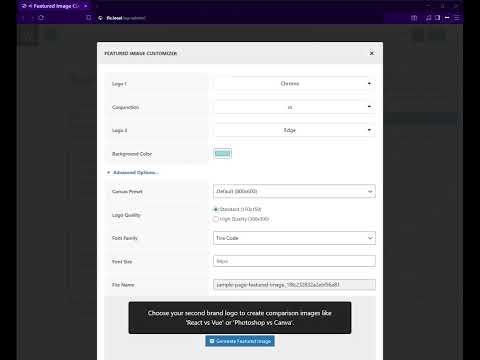Open the Logo 2 dropdown showing Edge
Image resolution: width=480 pixels, height=360 pixels.
point(294,130)
